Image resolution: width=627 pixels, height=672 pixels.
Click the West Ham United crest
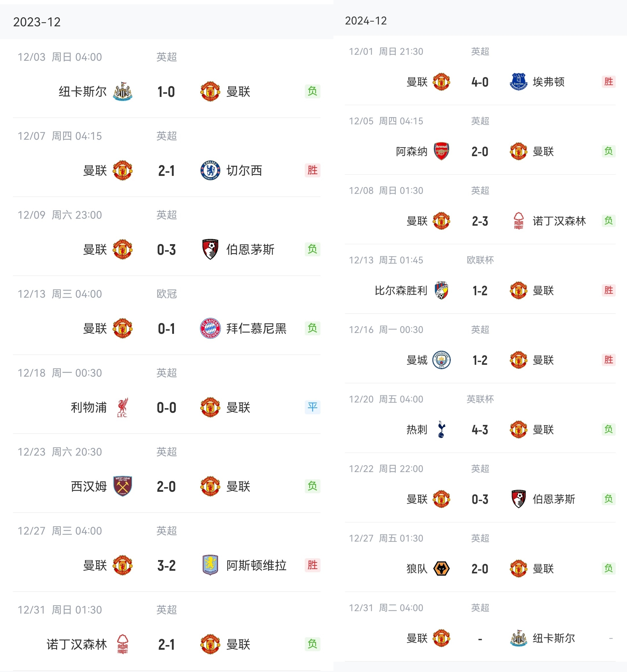click(x=122, y=486)
